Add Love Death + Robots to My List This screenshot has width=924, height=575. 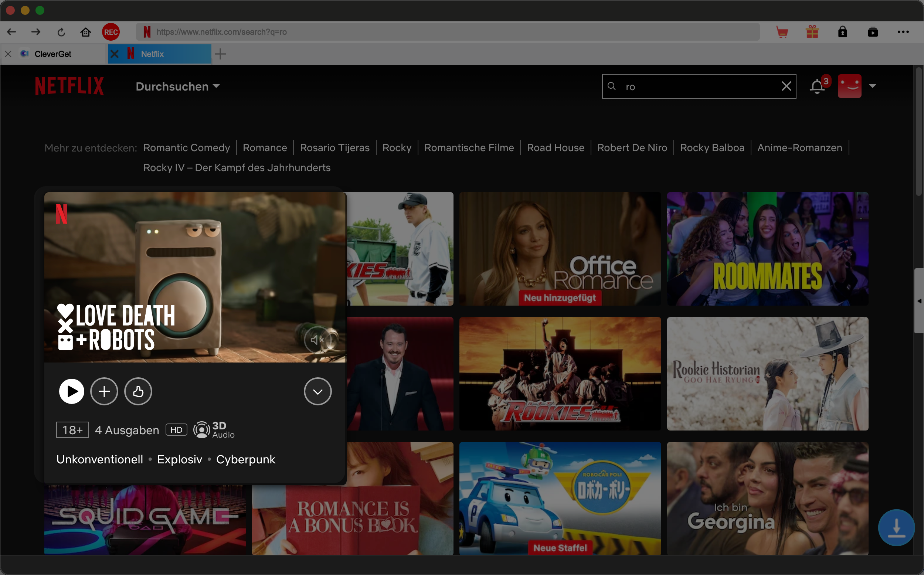[104, 391]
